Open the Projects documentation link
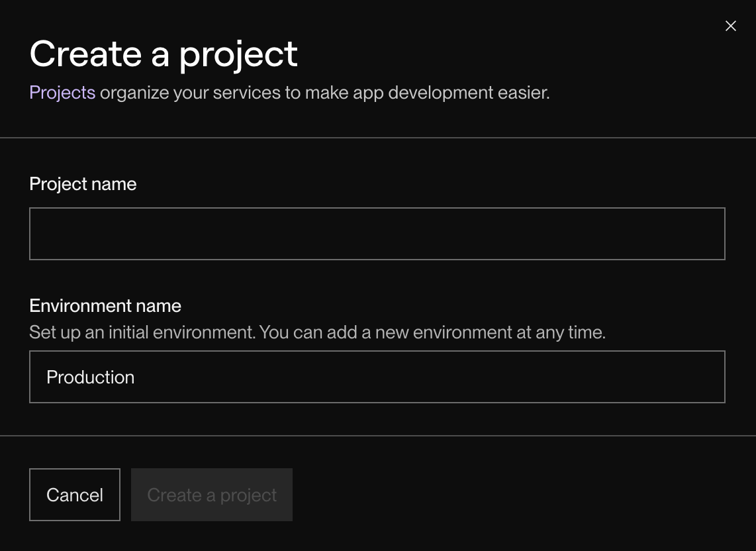Viewport: 756px width, 551px height. coord(62,92)
